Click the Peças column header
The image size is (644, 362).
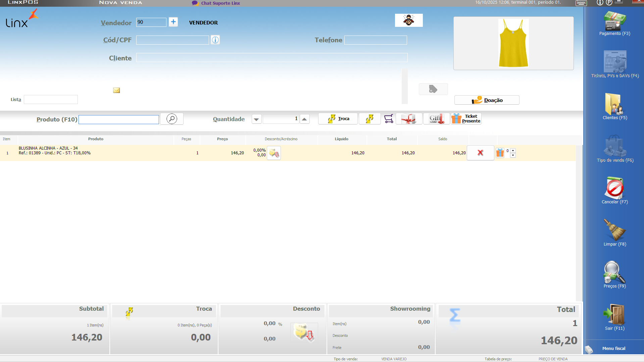pos(186,139)
